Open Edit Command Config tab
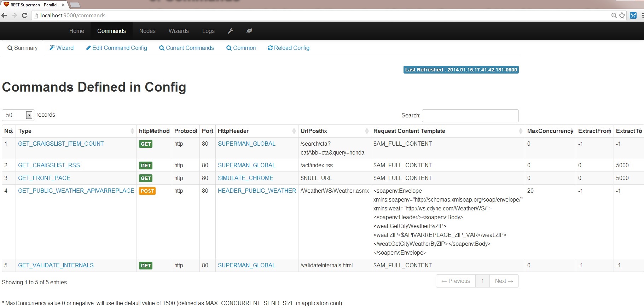The image size is (644, 308). (x=116, y=48)
